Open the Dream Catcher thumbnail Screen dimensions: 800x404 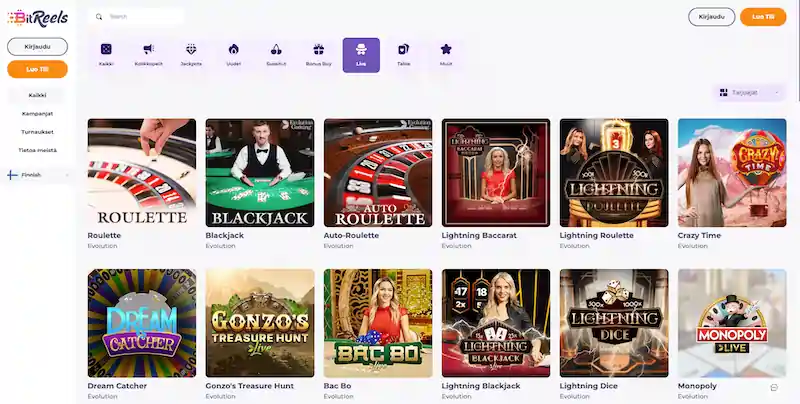pyautogui.click(x=142, y=323)
